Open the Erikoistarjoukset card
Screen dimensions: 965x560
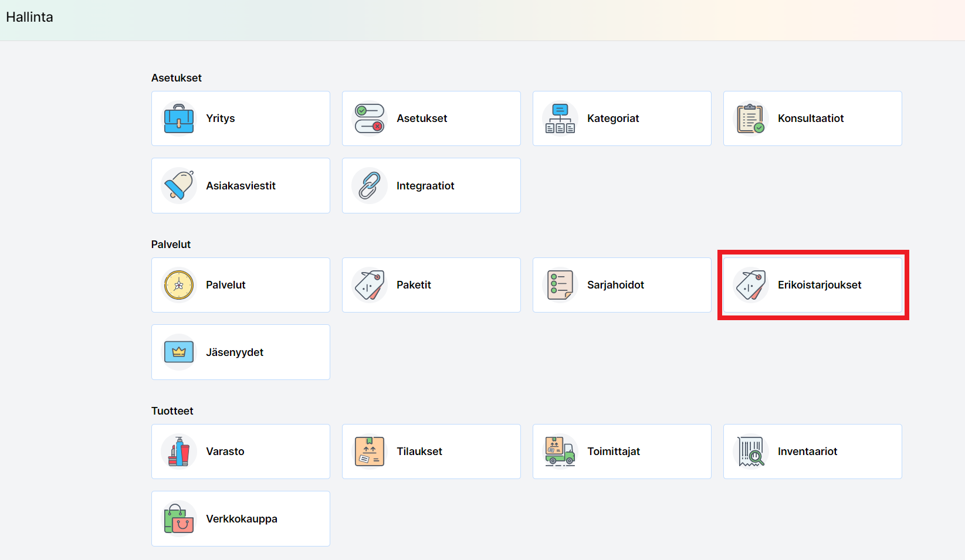[812, 285]
